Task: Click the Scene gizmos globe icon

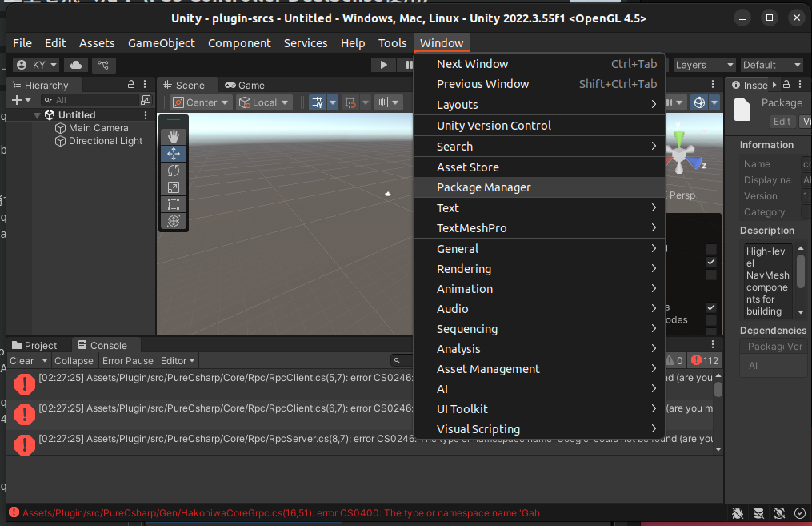Action: (699, 102)
